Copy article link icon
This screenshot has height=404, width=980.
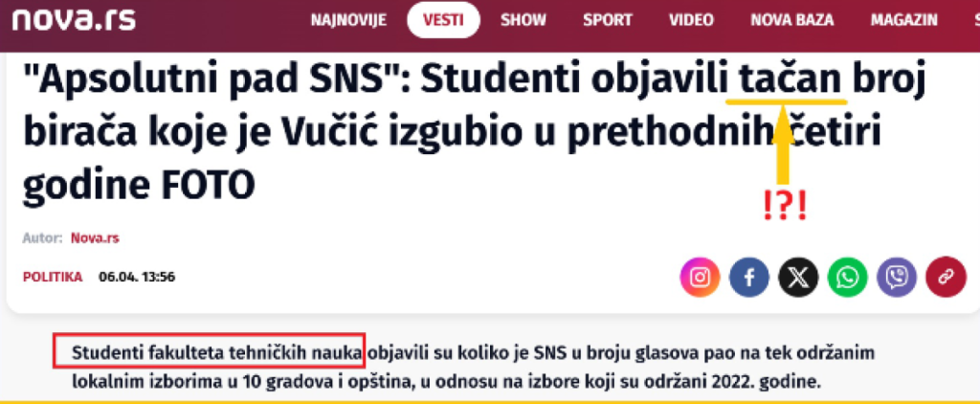947,277
